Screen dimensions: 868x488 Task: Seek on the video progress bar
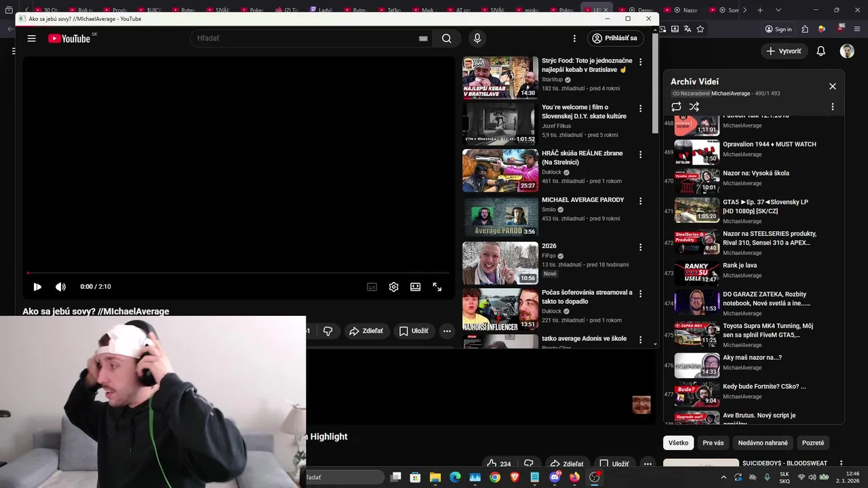[238, 273]
